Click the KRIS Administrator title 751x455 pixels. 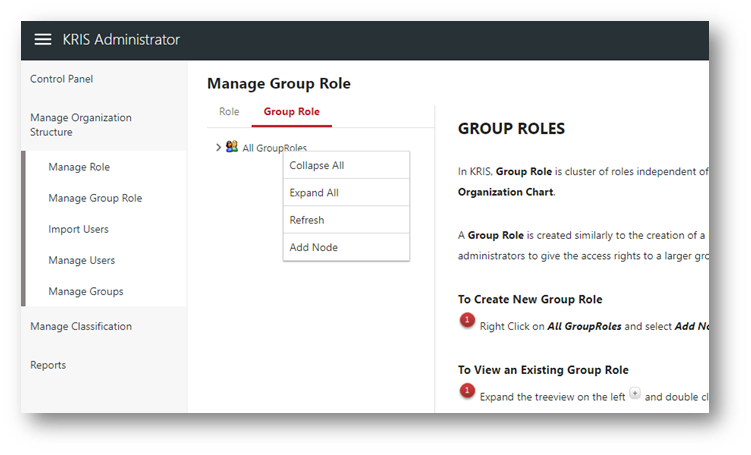point(121,39)
